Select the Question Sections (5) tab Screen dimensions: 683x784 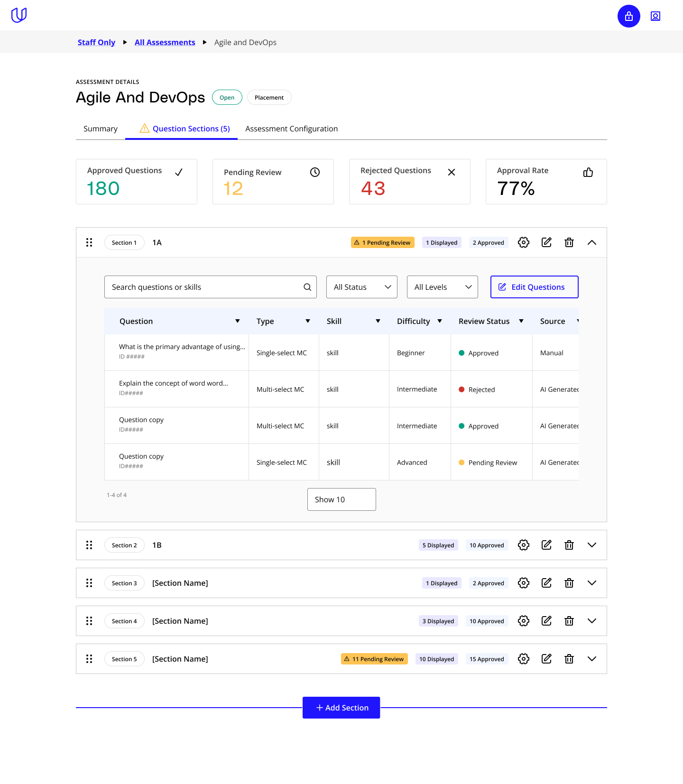tap(181, 129)
